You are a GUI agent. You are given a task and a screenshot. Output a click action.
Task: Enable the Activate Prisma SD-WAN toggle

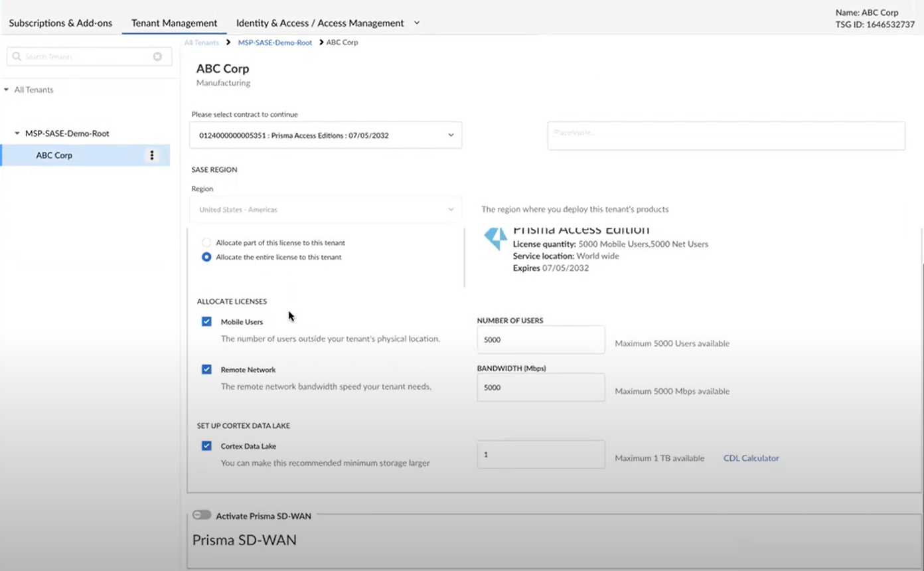pos(201,515)
